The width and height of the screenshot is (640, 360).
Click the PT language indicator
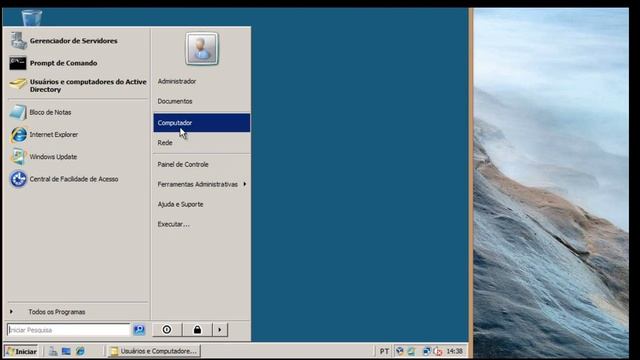click(384, 351)
